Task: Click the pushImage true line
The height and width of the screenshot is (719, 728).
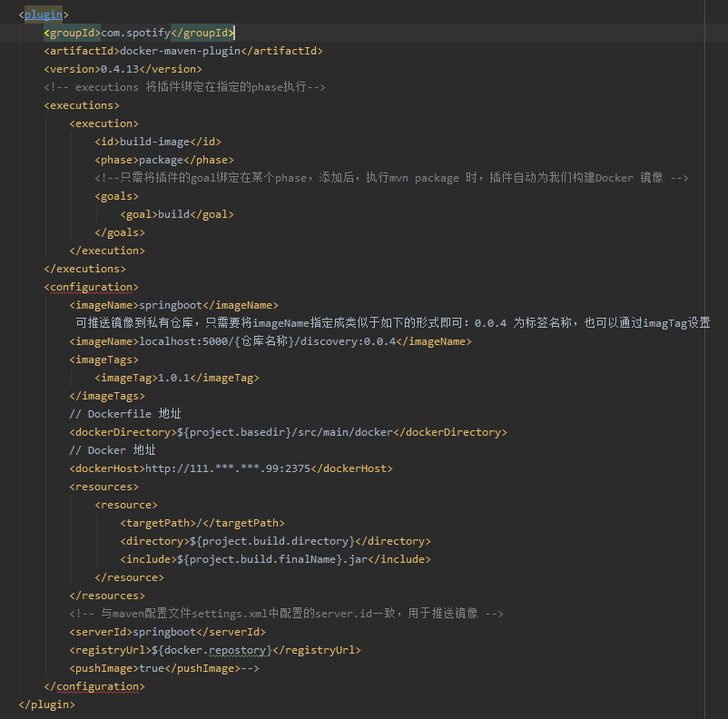Action: (x=164, y=668)
